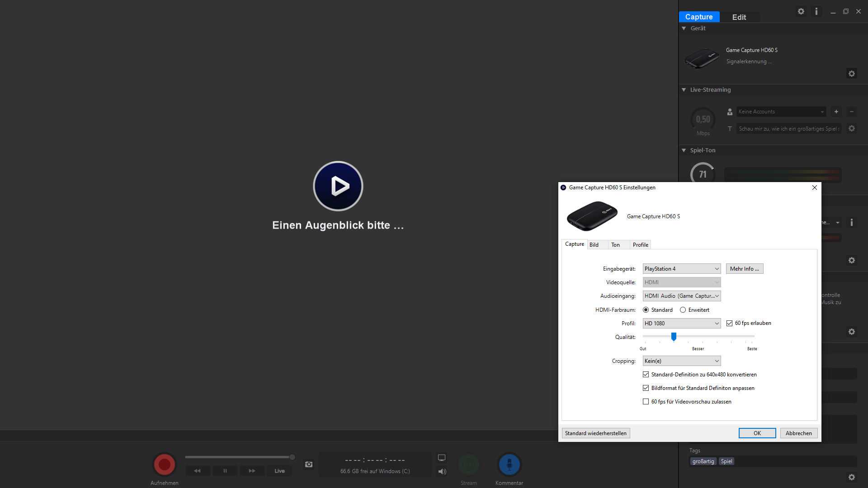
Task: Open the Cropping Kein(e) dropdown
Action: point(681,361)
